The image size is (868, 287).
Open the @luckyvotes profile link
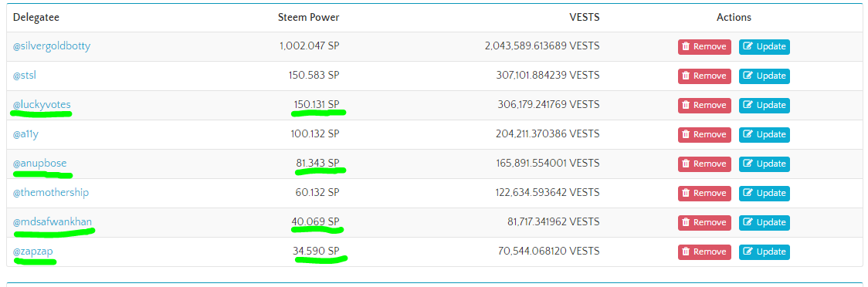point(42,104)
